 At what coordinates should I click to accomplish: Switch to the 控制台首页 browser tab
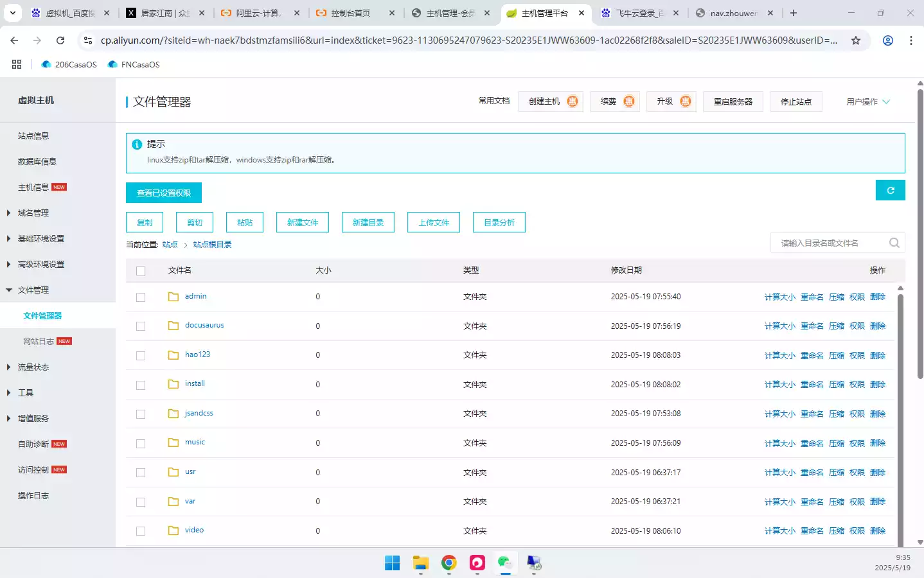(355, 13)
